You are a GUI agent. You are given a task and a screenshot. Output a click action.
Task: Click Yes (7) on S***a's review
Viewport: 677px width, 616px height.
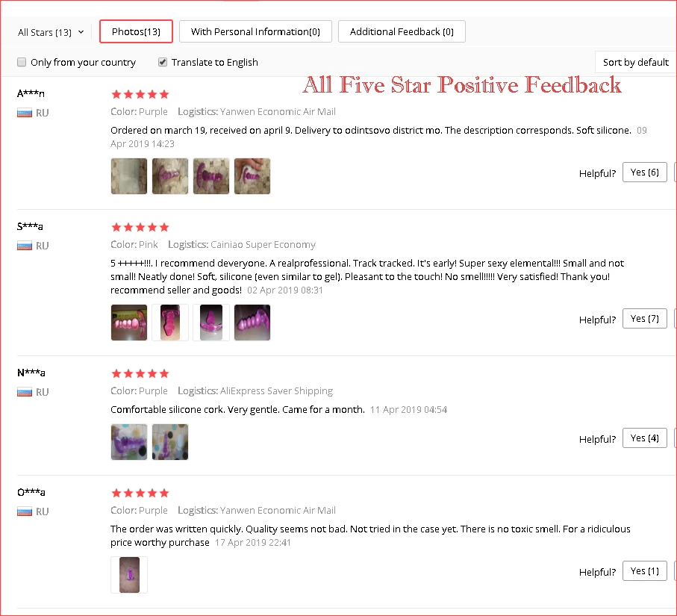coord(644,318)
